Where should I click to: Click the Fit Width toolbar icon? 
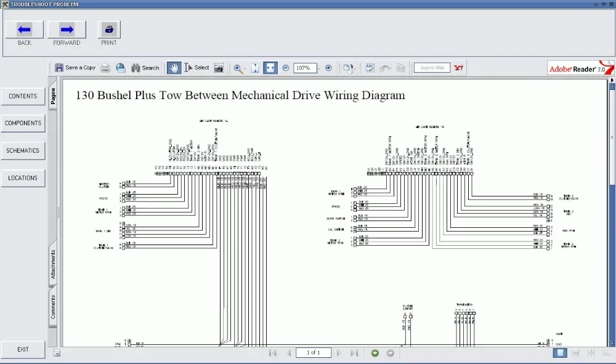coord(270,68)
